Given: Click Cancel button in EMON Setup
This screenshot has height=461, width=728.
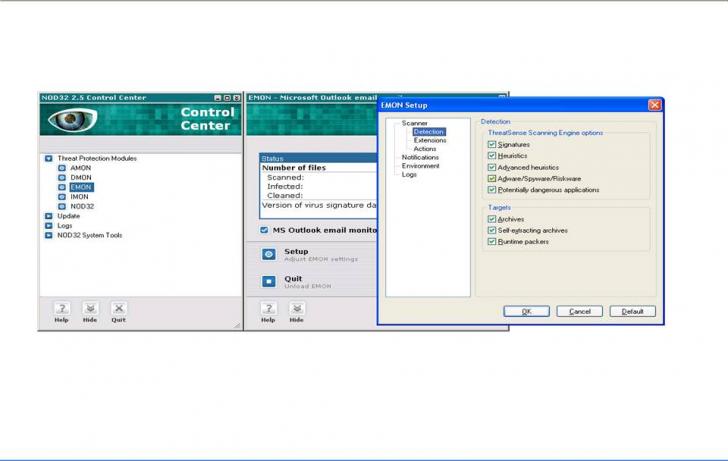Looking at the screenshot, I should [x=580, y=312].
